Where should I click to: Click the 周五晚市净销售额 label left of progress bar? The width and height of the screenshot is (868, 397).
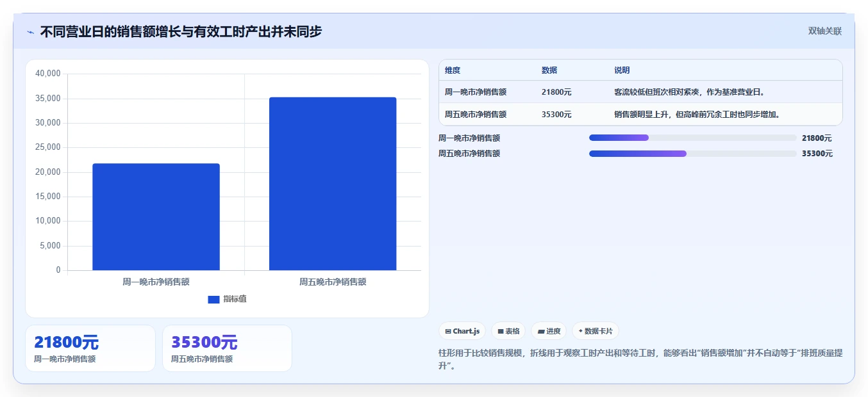(469, 154)
